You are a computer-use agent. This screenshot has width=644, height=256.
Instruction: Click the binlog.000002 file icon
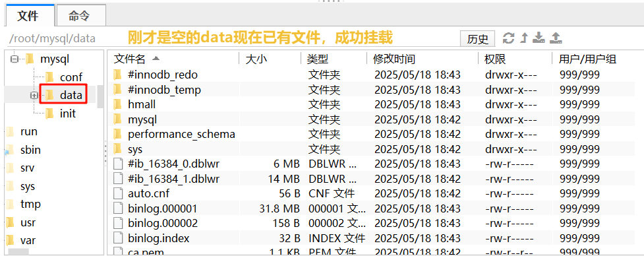tap(118, 223)
